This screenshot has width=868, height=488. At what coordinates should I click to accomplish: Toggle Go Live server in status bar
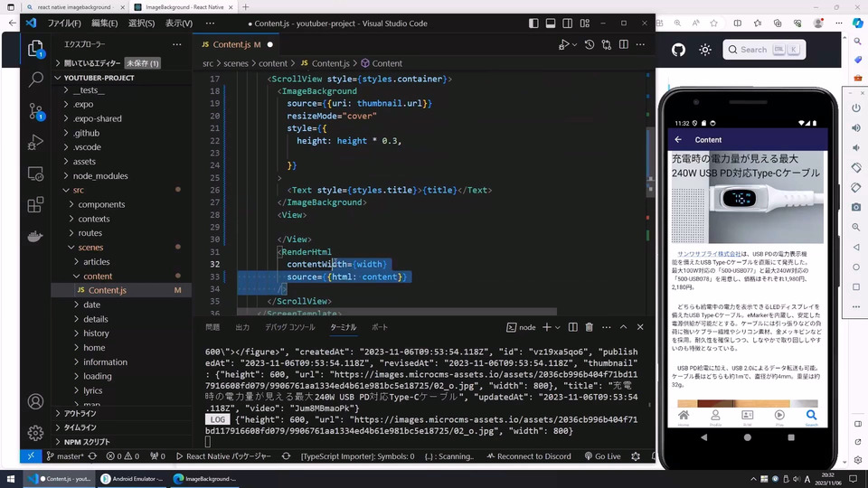pyautogui.click(x=602, y=456)
